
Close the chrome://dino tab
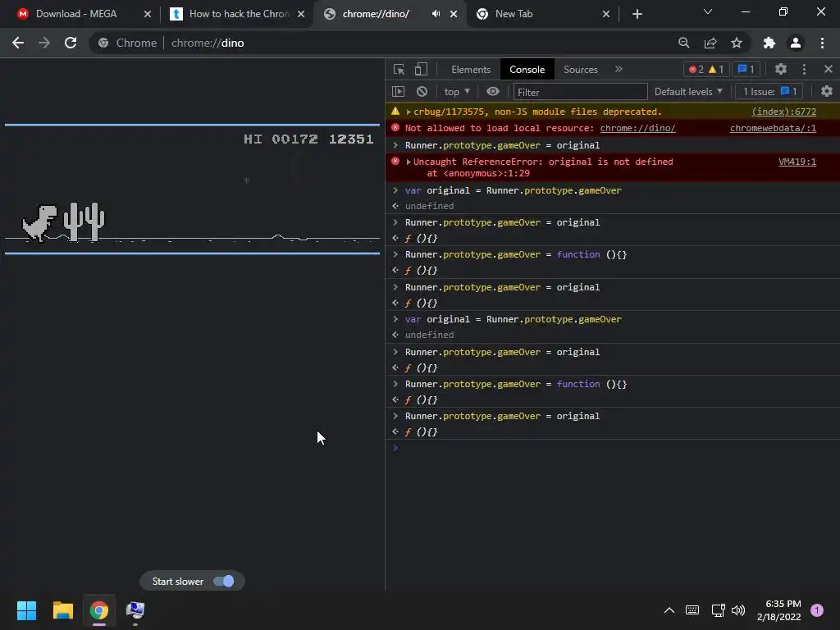454,14
